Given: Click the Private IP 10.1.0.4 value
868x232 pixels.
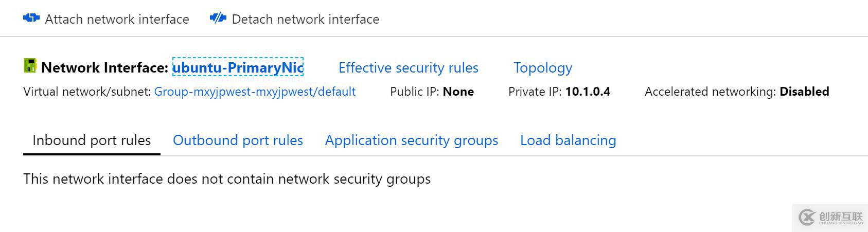Looking at the screenshot, I should point(588,92).
